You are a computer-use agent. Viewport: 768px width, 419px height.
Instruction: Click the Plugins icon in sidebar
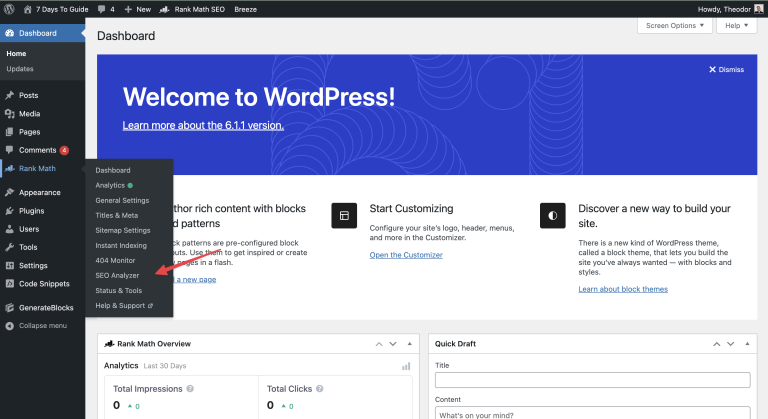coord(9,211)
